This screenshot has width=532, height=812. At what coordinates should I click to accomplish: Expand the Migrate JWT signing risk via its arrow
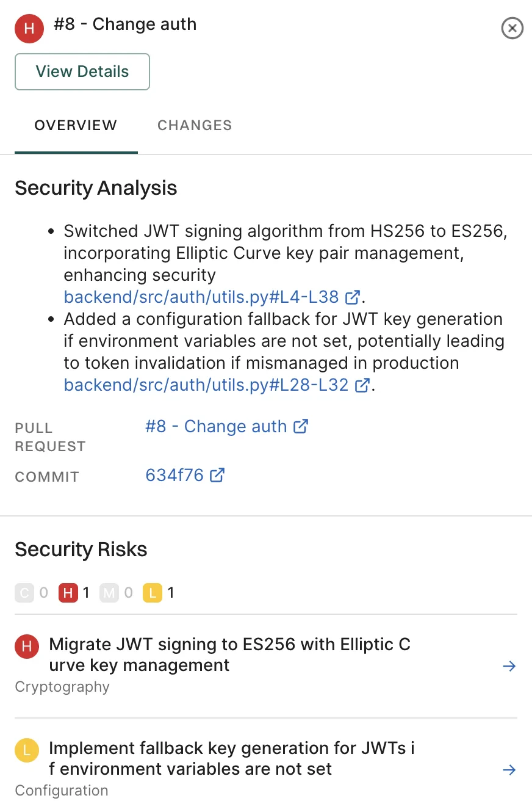509,666
